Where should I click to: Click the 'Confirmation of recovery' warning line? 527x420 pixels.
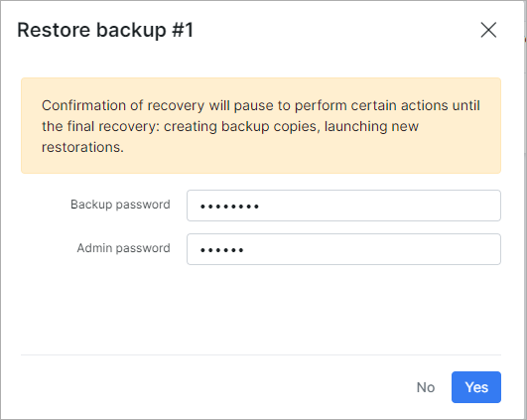(261, 105)
